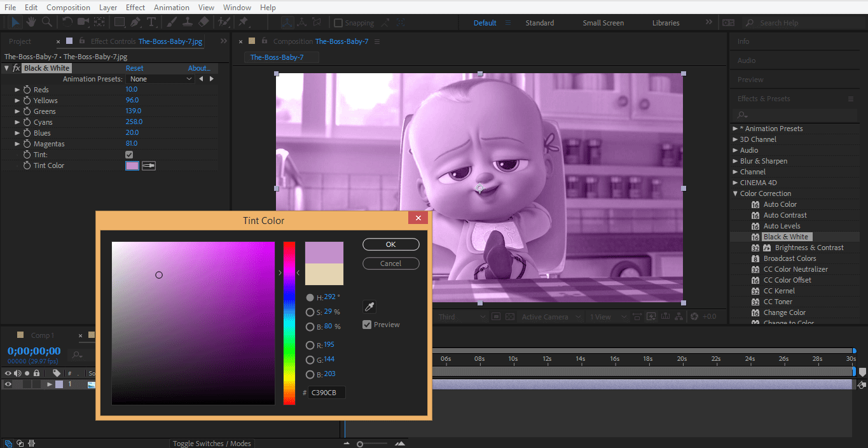This screenshot has height=448, width=868.
Task: Choose the Clone Stamp tool
Action: [x=188, y=22]
